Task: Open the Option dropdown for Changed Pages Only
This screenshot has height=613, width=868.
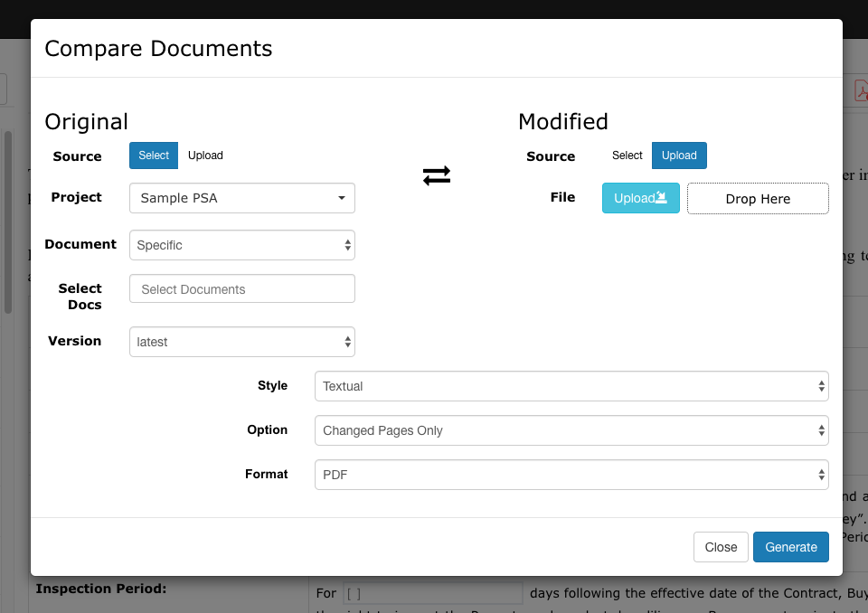Action: (x=571, y=430)
